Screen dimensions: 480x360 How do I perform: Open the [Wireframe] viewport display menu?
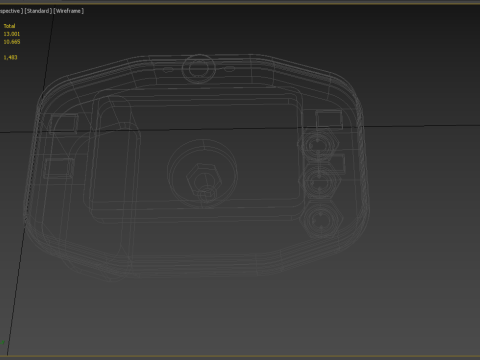click(69, 11)
